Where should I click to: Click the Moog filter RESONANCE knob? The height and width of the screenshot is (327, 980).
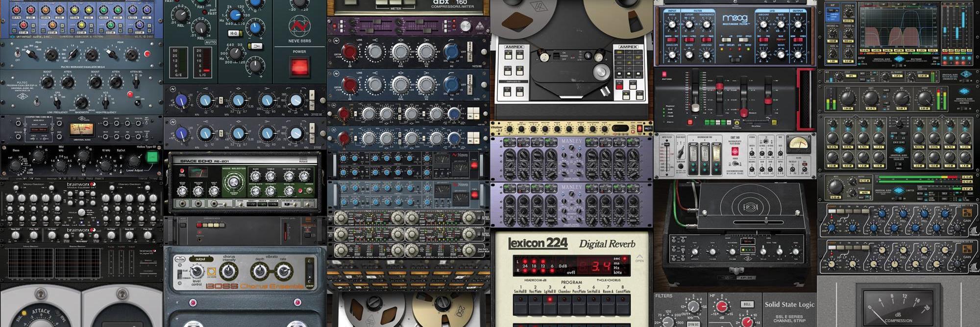click(x=707, y=24)
